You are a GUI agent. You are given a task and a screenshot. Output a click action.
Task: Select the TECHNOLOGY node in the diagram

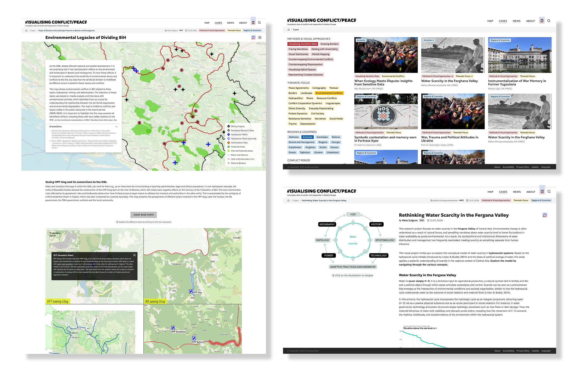[379, 255]
